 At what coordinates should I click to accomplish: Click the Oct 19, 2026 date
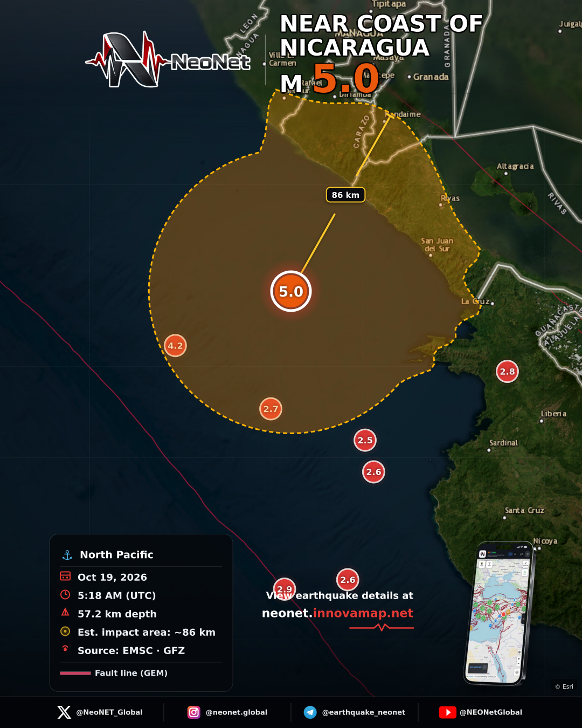[112, 578]
